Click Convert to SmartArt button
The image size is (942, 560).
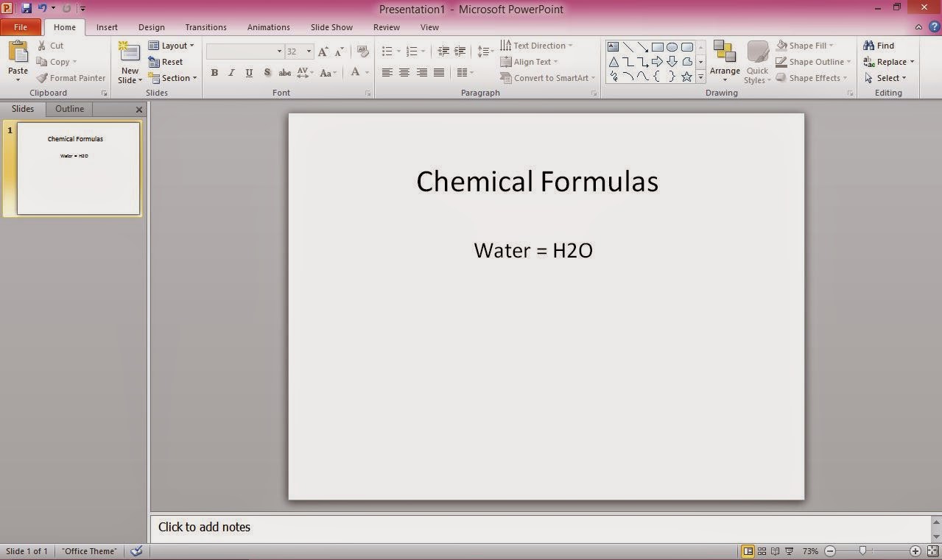pos(547,78)
